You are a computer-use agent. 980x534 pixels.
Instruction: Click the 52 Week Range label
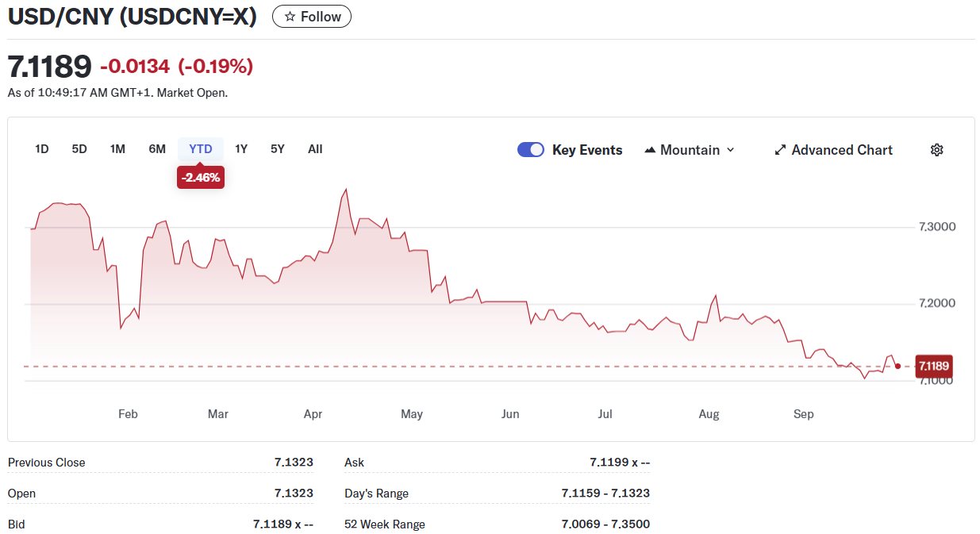(385, 524)
